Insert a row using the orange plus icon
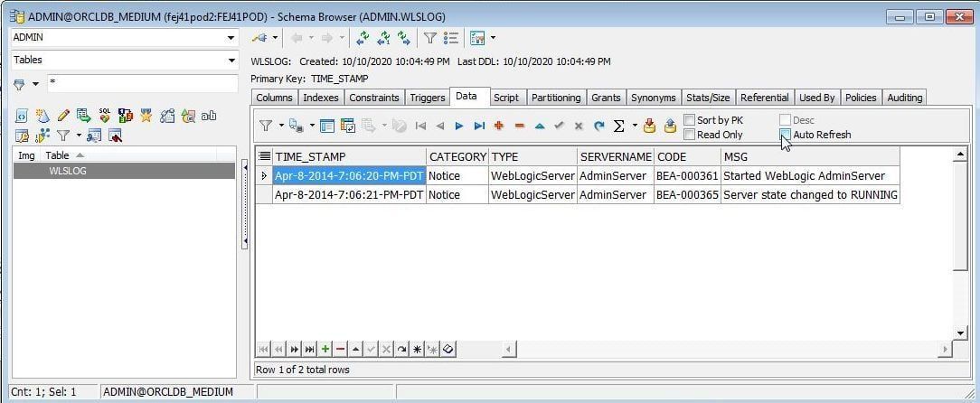 (x=499, y=127)
